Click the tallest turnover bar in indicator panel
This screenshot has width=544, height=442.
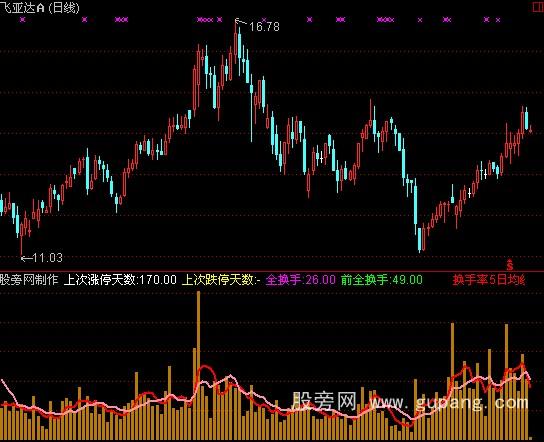pyautogui.click(x=198, y=366)
